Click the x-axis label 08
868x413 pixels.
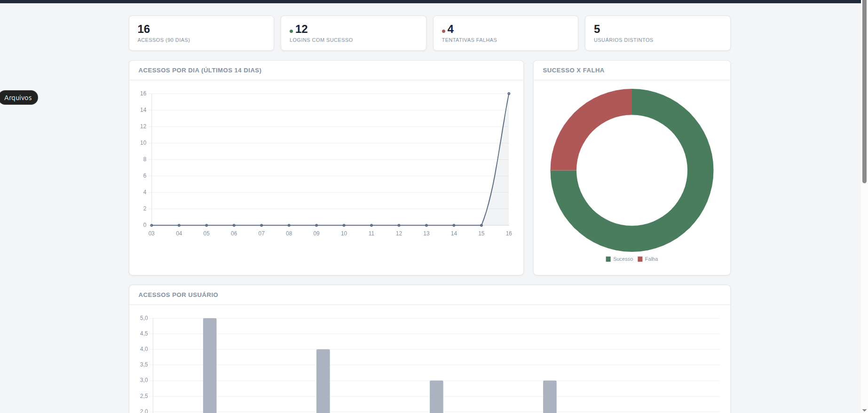coord(289,234)
